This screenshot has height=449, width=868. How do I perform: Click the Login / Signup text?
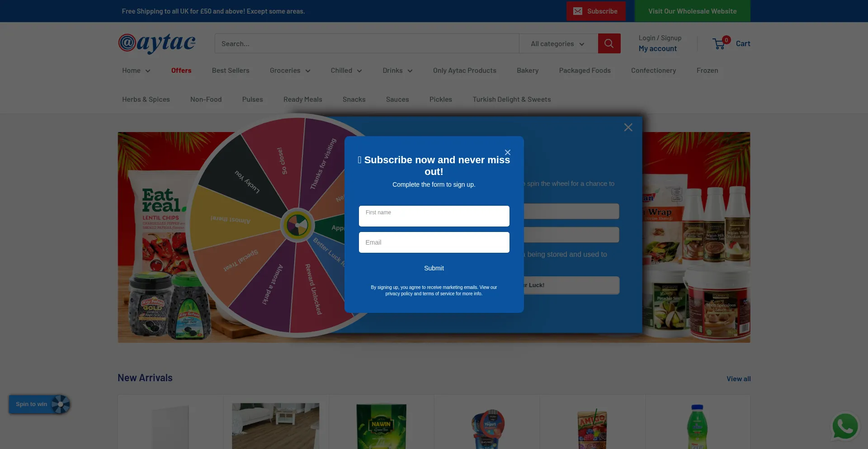[x=660, y=38]
